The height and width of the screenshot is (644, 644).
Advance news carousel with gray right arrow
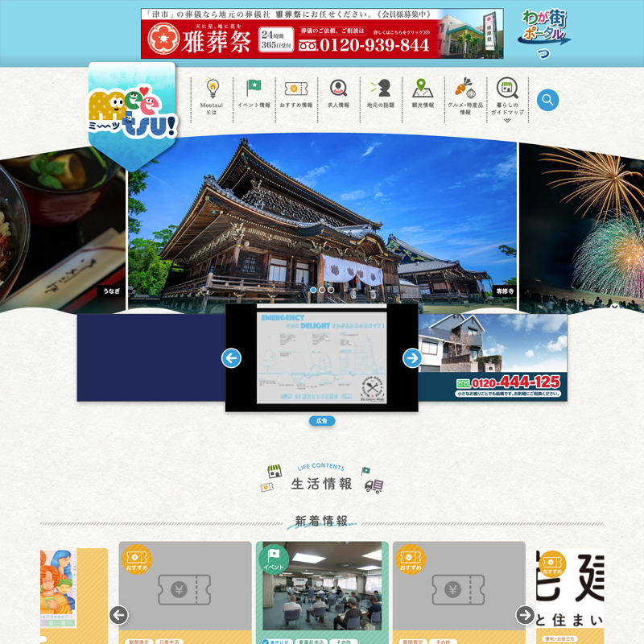tap(525, 615)
